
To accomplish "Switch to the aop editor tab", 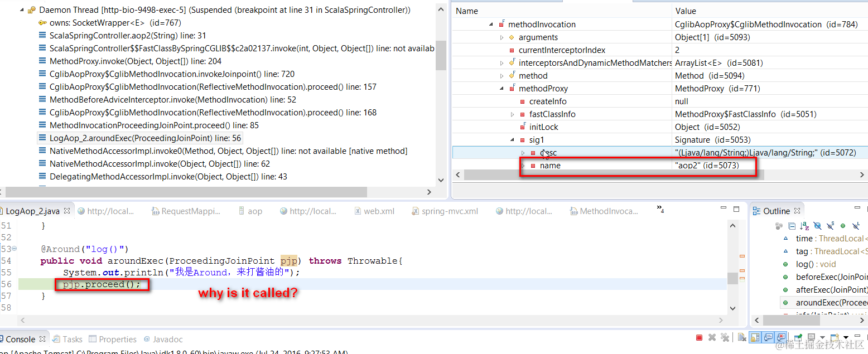I will click(x=250, y=211).
